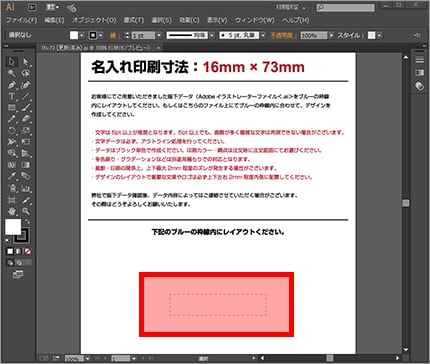The width and height of the screenshot is (430, 364).
Task: Open the 編集(E) menu
Action: click(54, 20)
